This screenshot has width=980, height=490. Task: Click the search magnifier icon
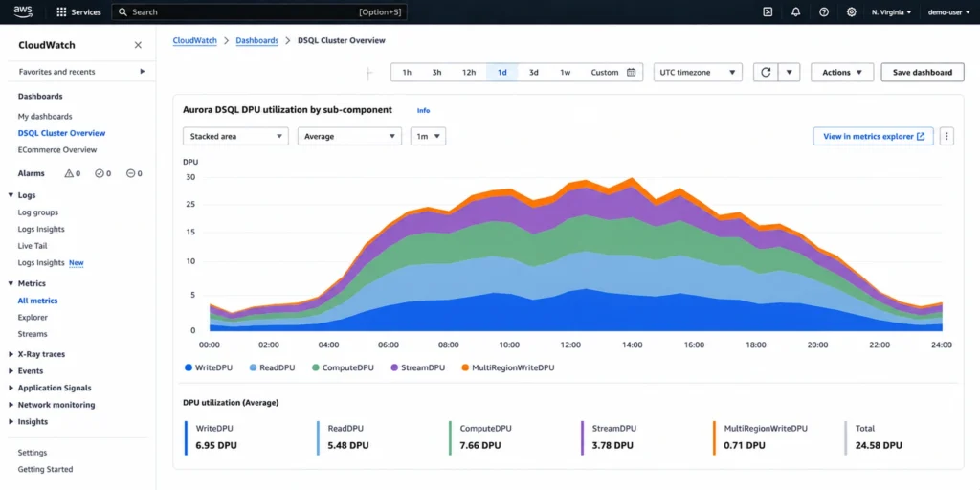coord(122,11)
